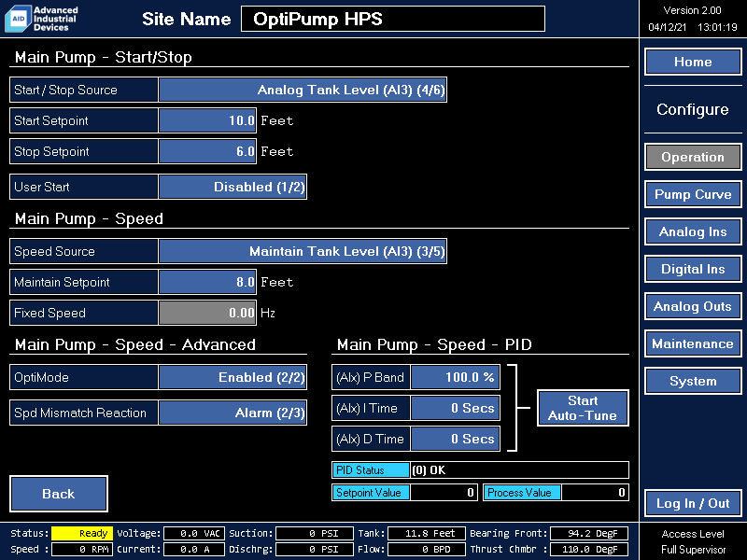The image size is (747, 560).
Task: Edit the I Time seconds value
Action: click(456, 408)
